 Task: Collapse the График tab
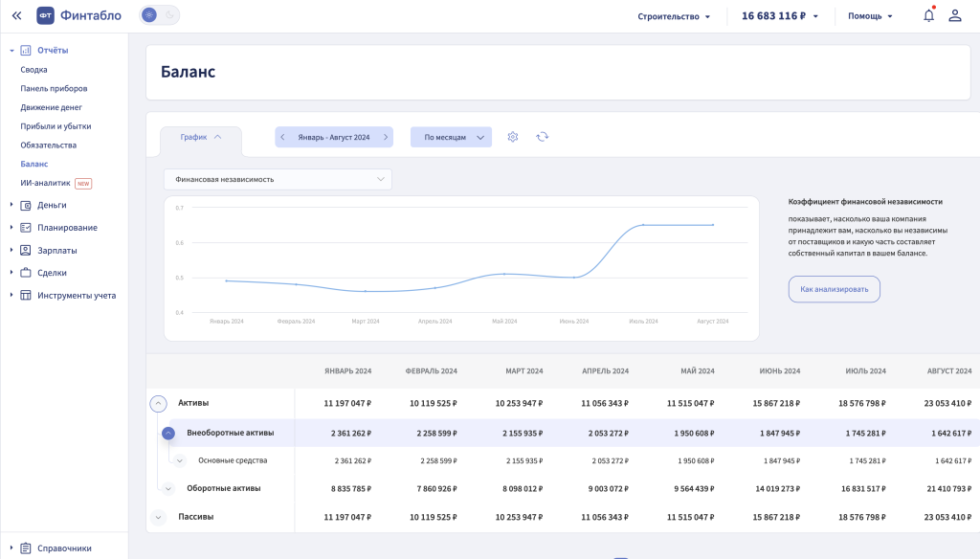click(201, 137)
